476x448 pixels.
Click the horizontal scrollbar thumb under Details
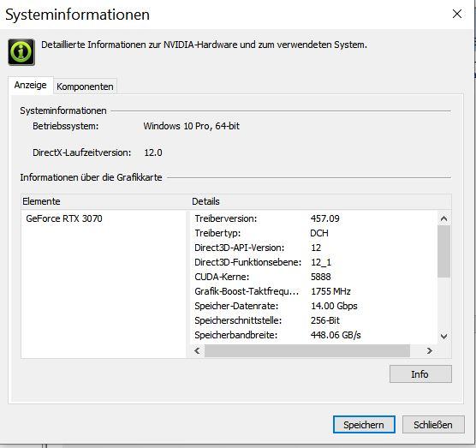(307, 351)
